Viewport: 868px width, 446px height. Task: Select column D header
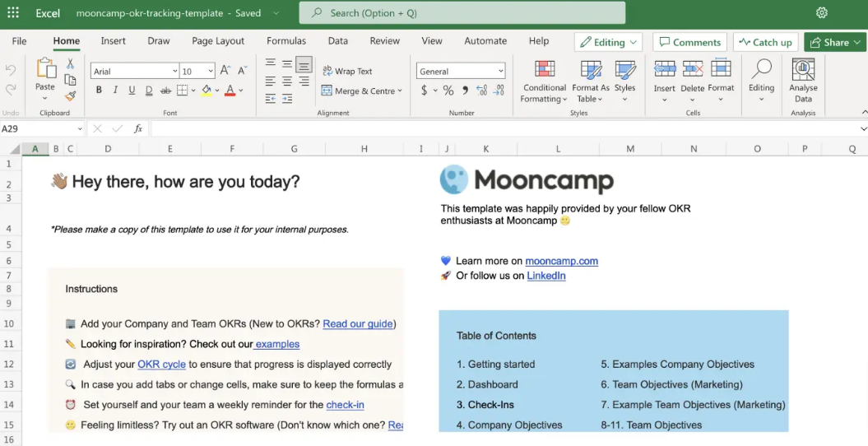(x=108, y=149)
